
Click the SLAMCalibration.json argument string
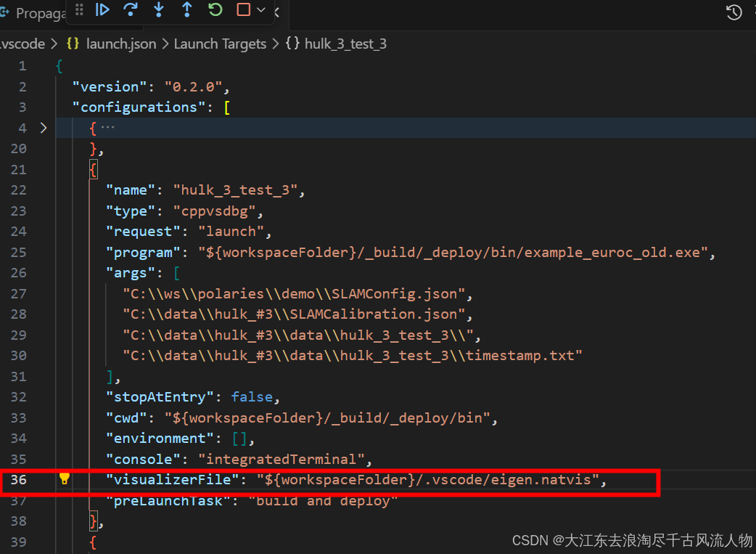(x=294, y=314)
